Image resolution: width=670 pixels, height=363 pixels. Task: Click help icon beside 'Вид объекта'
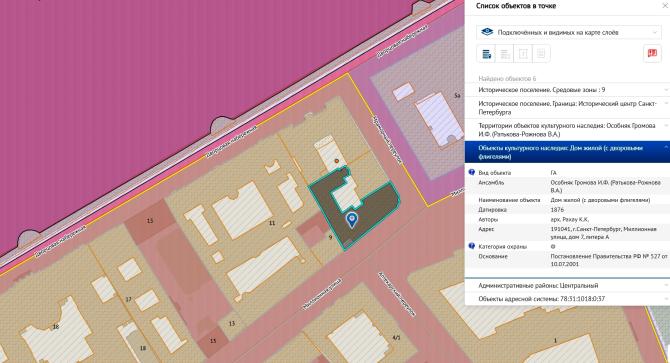pos(472,173)
